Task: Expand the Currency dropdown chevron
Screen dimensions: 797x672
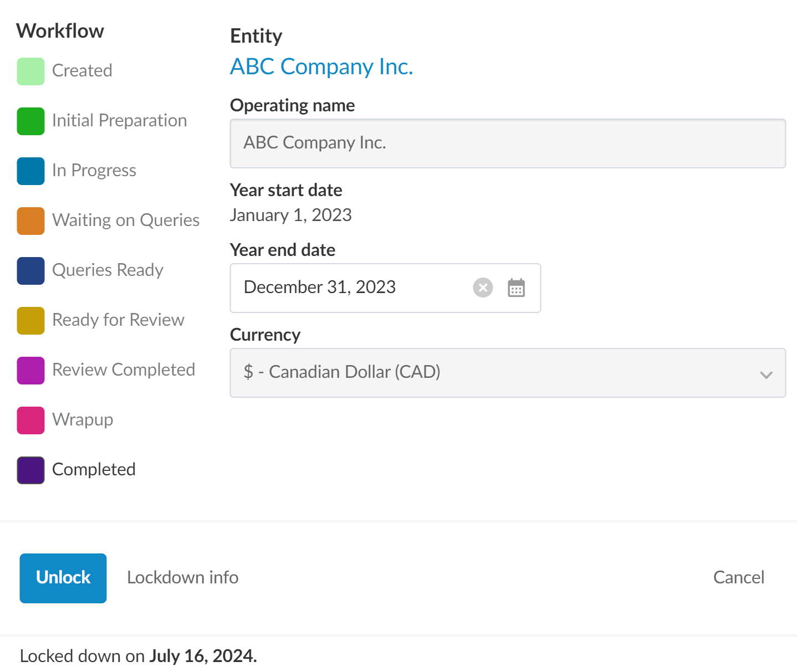Action: pos(766,375)
